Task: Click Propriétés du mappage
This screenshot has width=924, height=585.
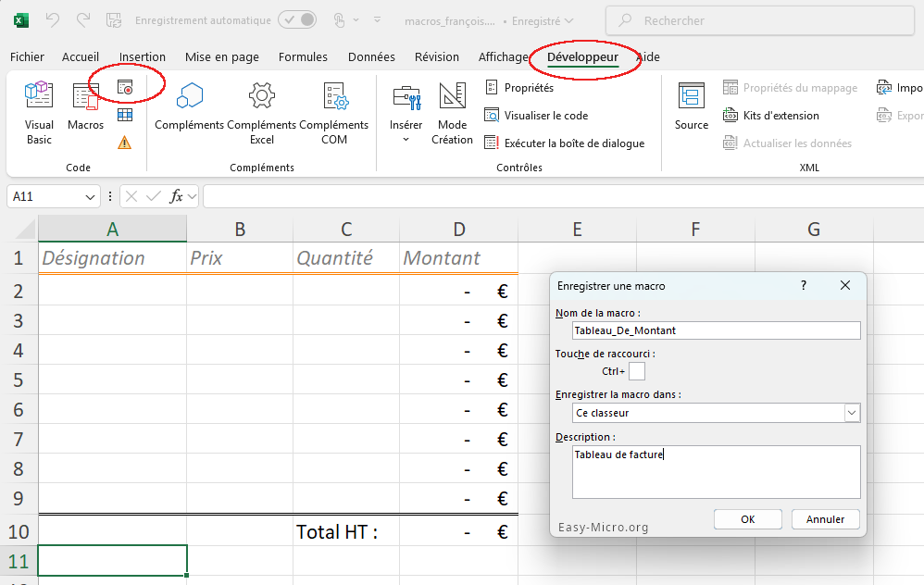Action: click(x=791, y=88)
